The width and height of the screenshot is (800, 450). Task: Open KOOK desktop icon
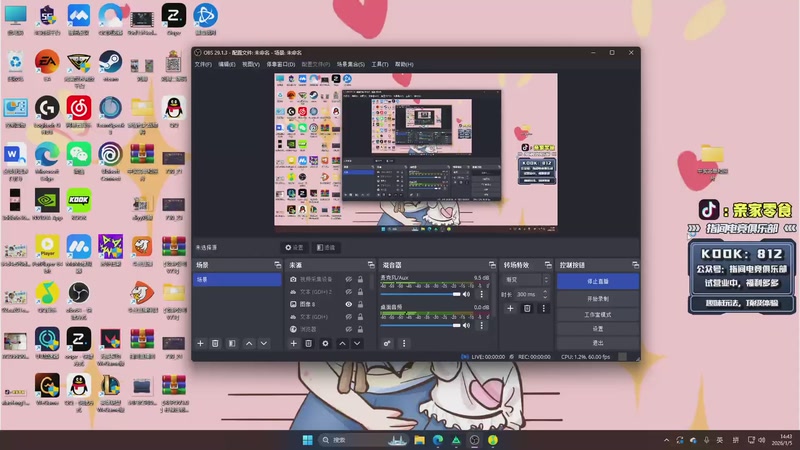tap(79, 204)
